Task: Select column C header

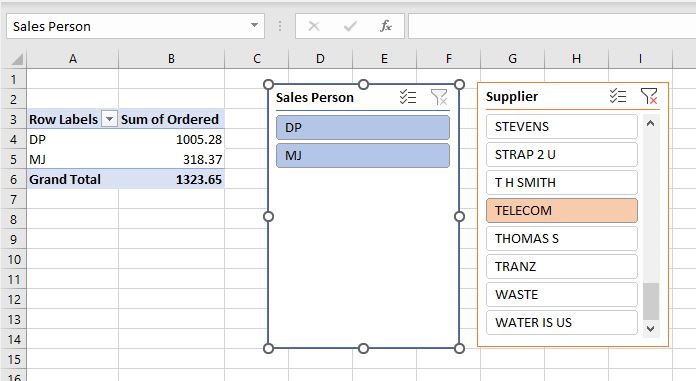Action: point(257,59)
